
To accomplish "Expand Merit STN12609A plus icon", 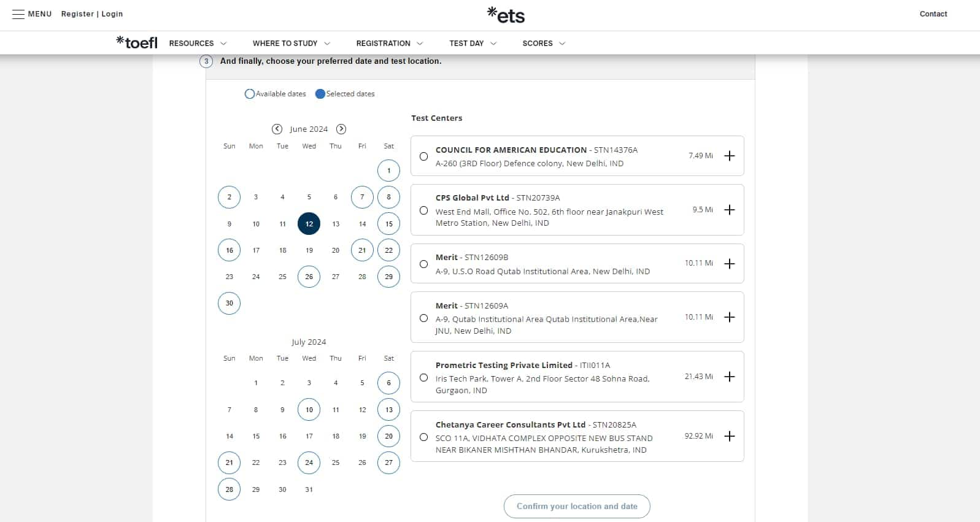I will click(729, 317).
